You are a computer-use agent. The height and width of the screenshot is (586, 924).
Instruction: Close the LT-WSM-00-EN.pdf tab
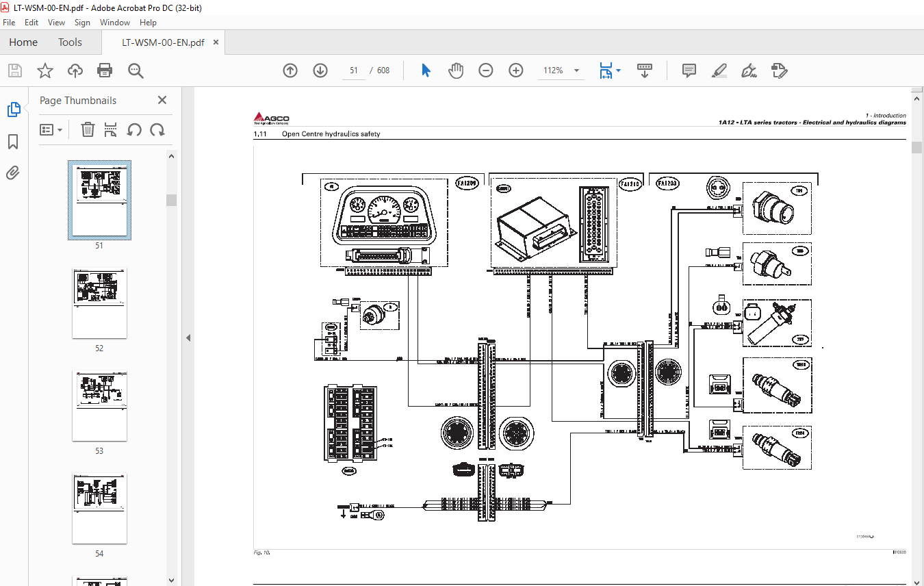pos(216,42)
